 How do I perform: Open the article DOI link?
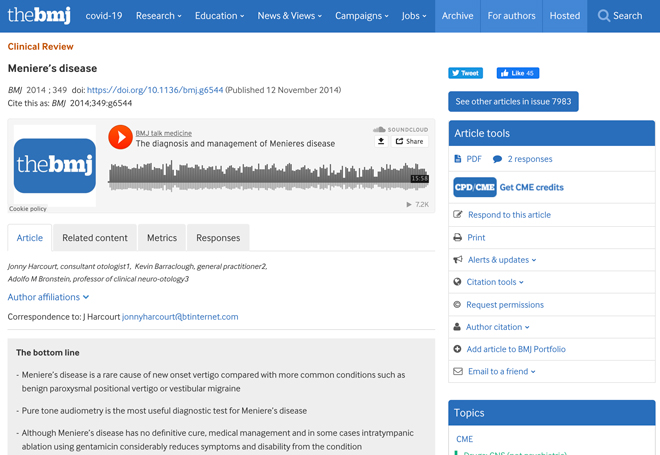155,90
